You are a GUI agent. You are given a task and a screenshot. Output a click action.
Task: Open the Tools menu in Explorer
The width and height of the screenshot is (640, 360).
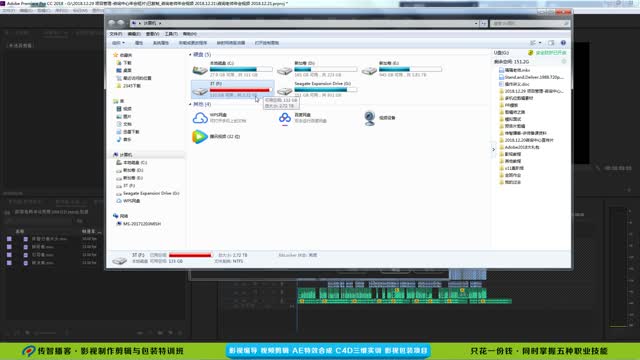[x=171, y=34]
